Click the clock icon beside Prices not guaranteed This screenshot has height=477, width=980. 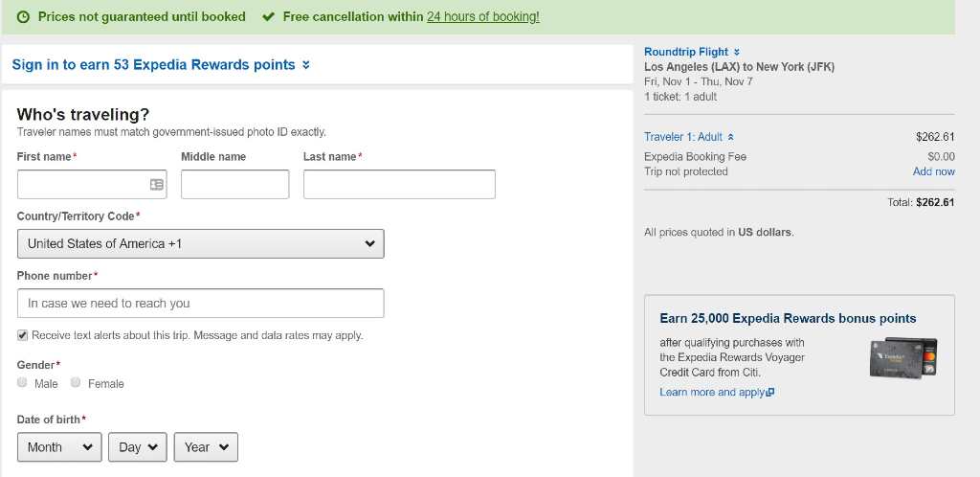point(24,16)
